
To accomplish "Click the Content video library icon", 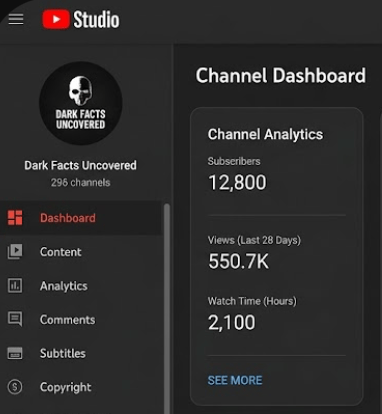I will pos(15,252).
